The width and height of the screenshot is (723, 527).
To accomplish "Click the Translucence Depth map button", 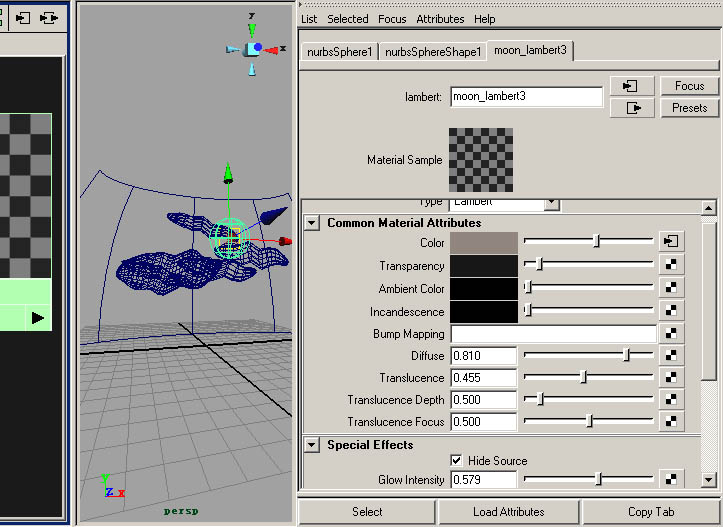I will pos(671,399).
